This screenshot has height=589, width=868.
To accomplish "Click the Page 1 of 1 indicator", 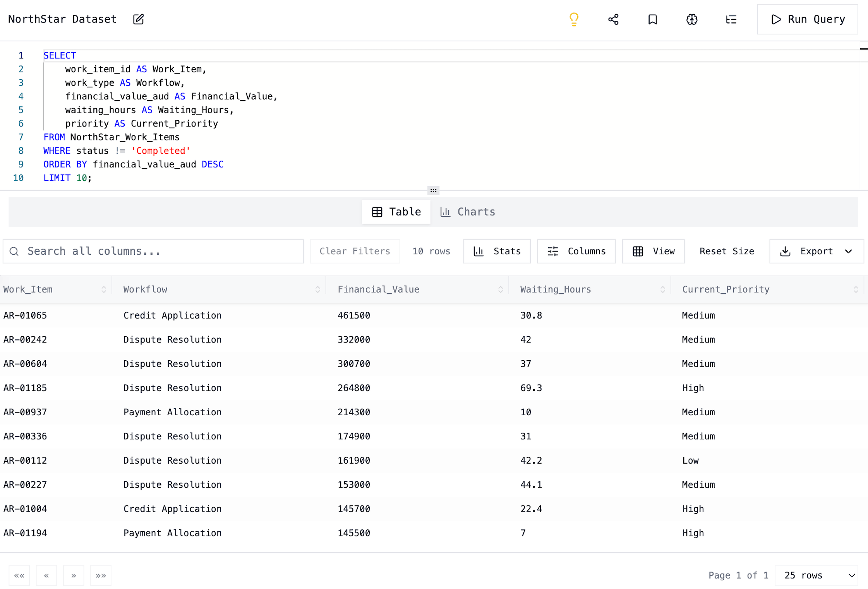I will point(738,575).
